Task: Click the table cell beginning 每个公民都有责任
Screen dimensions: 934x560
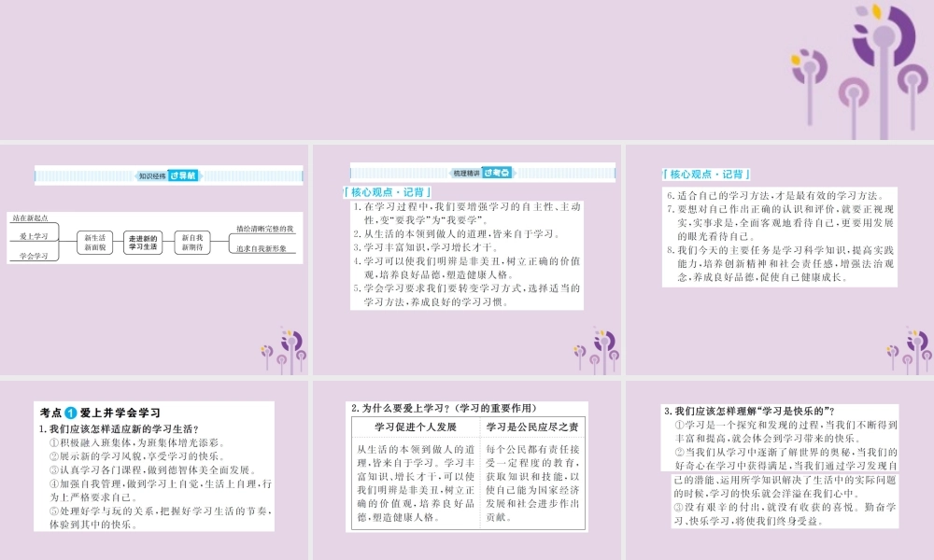Action: 532,483
